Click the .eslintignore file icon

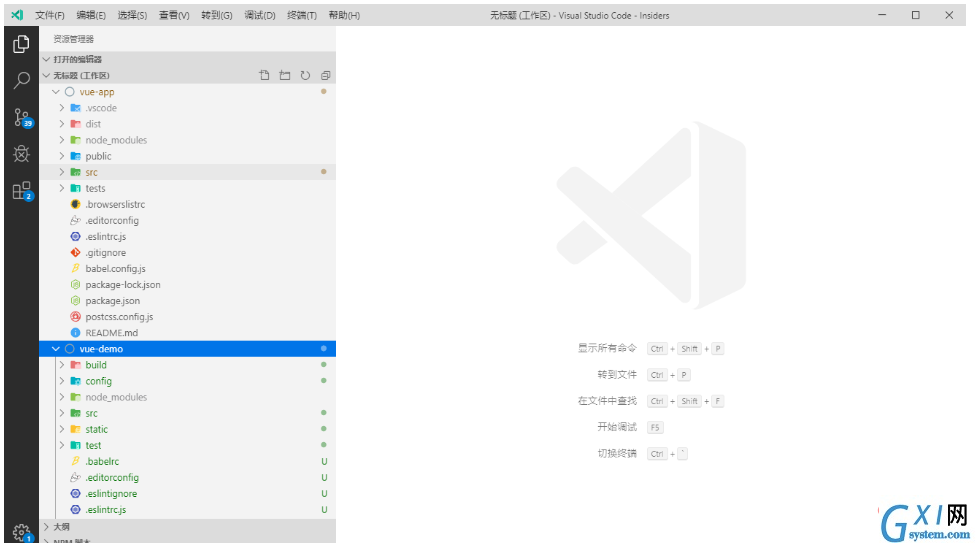tap(75, 493)
